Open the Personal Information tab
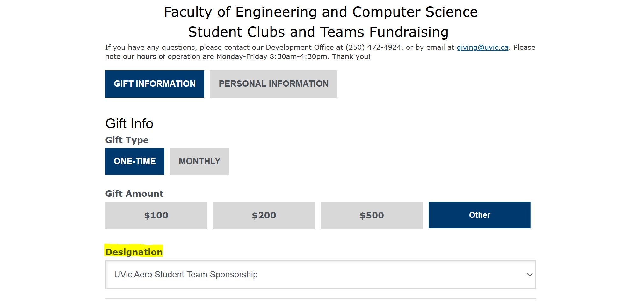 point(273,84)
